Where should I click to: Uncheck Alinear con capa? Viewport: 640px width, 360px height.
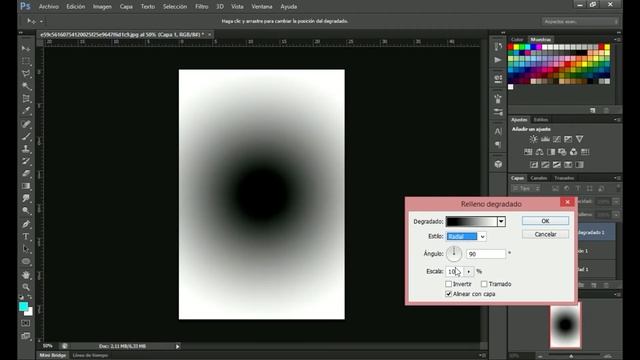[449, 294]
